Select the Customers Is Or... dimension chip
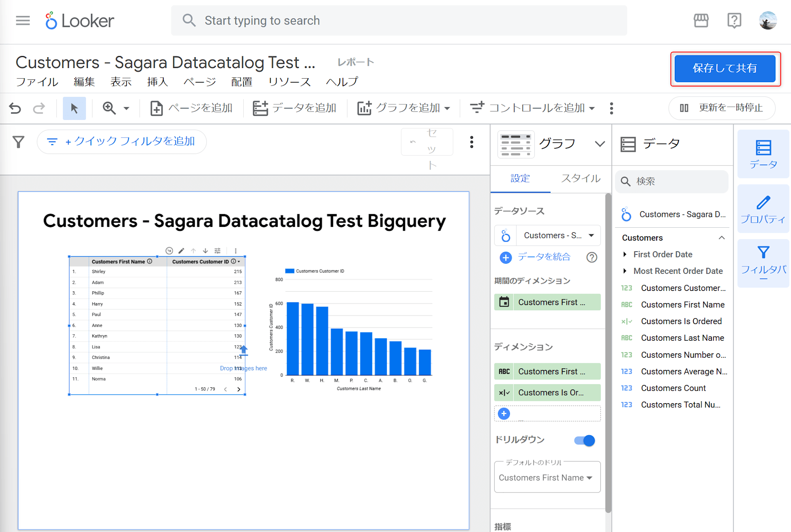791x532 pixels. click(547, 392)
